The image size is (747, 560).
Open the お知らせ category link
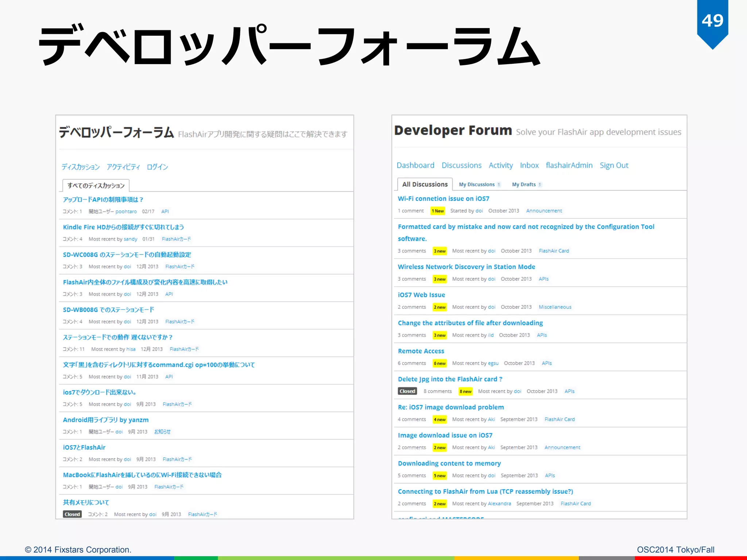click(x=162, y=432)
